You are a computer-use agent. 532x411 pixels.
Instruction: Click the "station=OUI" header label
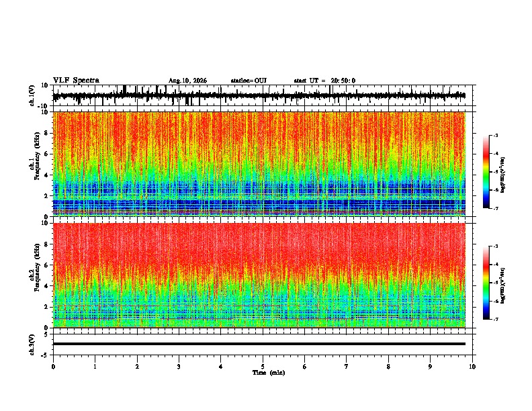pyautogui.click(x=249, y=81)
